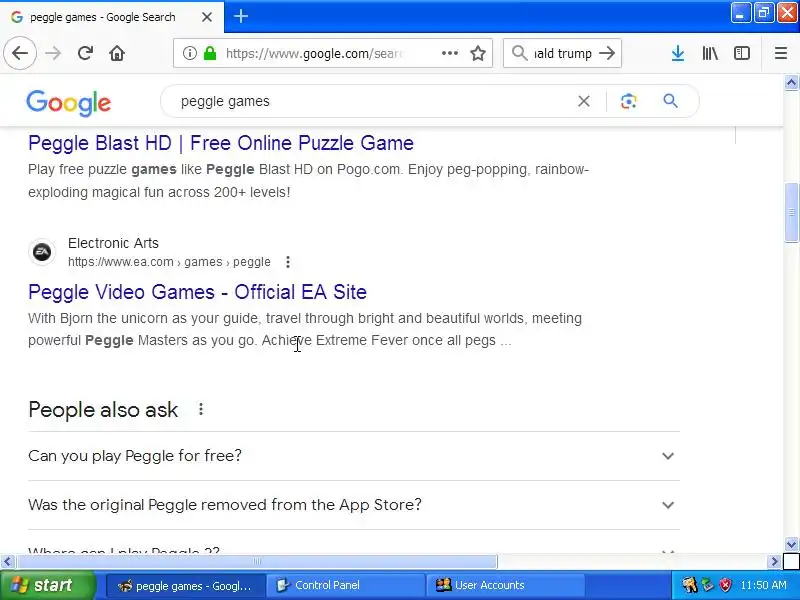Toggle the sidebar view icon

(x=741, y=53)
